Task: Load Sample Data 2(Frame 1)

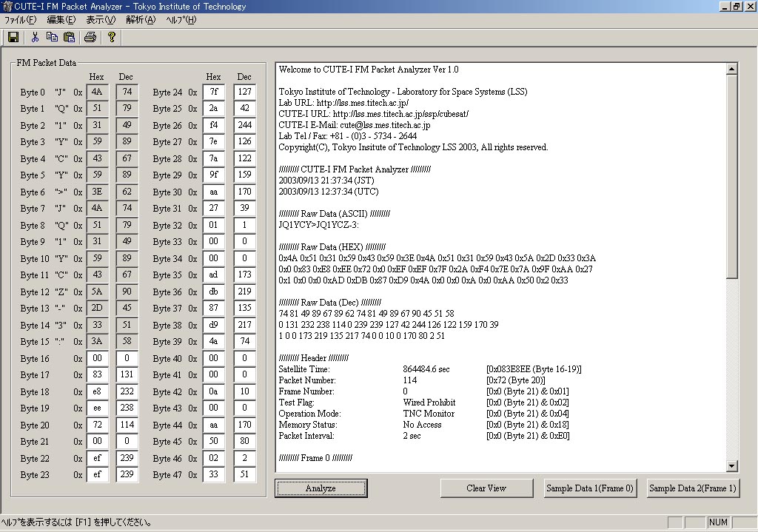Action: pos(693,488)
